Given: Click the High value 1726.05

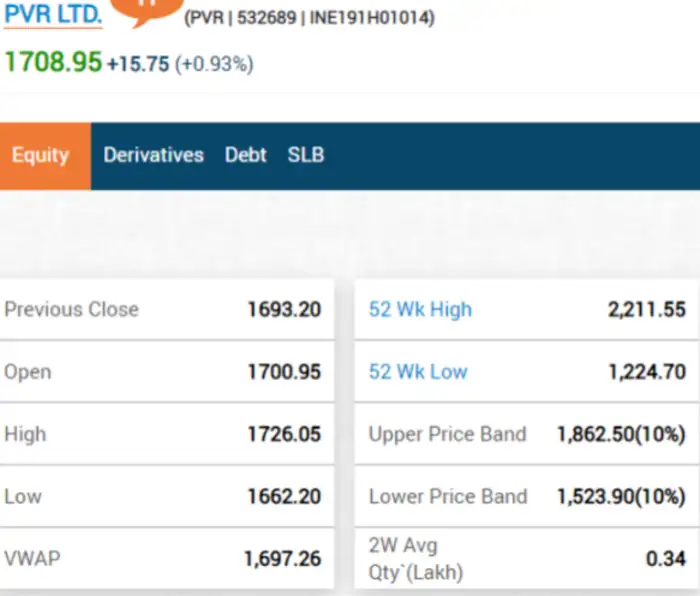Looking at the screenshot, I should (x=284, y=434).
